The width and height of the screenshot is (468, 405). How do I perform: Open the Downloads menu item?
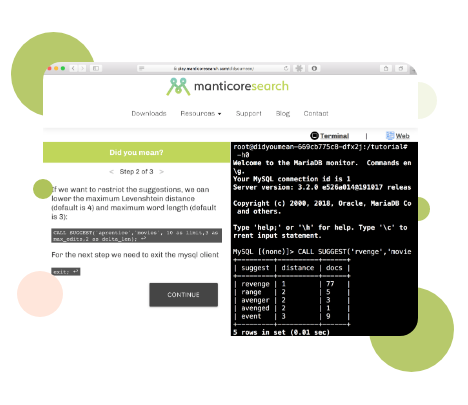click(149, 114)
